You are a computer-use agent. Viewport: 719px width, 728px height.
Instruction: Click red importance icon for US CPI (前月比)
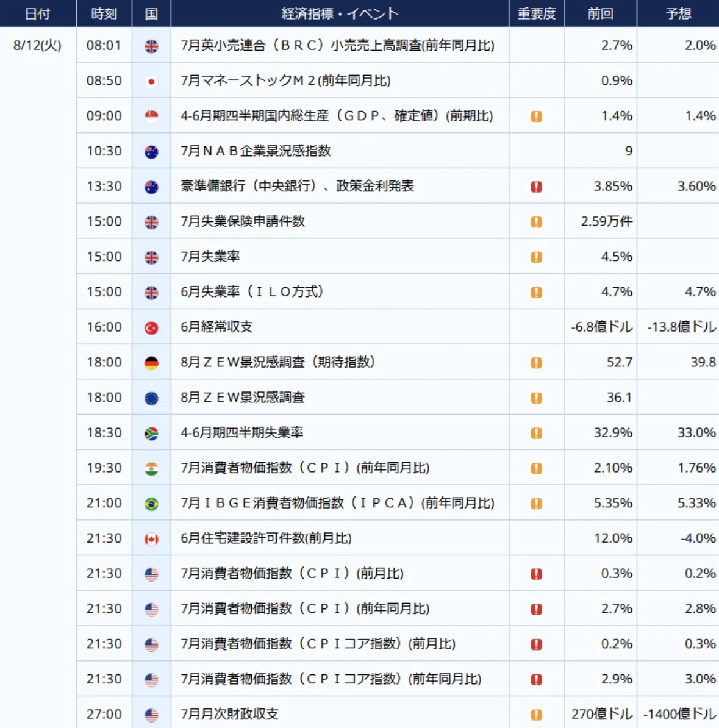point(537,574)
